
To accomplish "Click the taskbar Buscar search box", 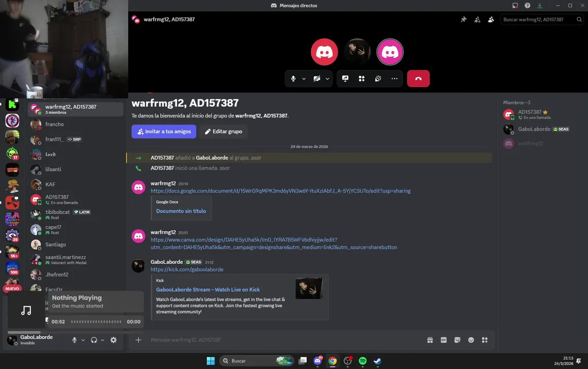I will [257, 361].
